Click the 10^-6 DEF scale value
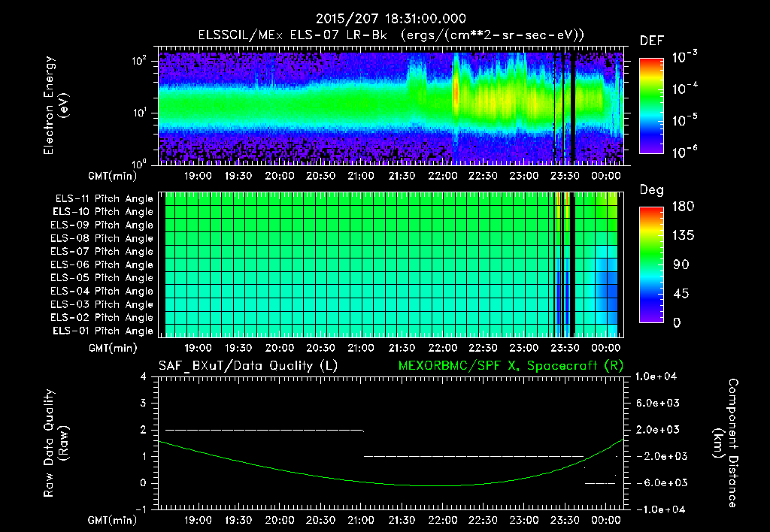 684,152
